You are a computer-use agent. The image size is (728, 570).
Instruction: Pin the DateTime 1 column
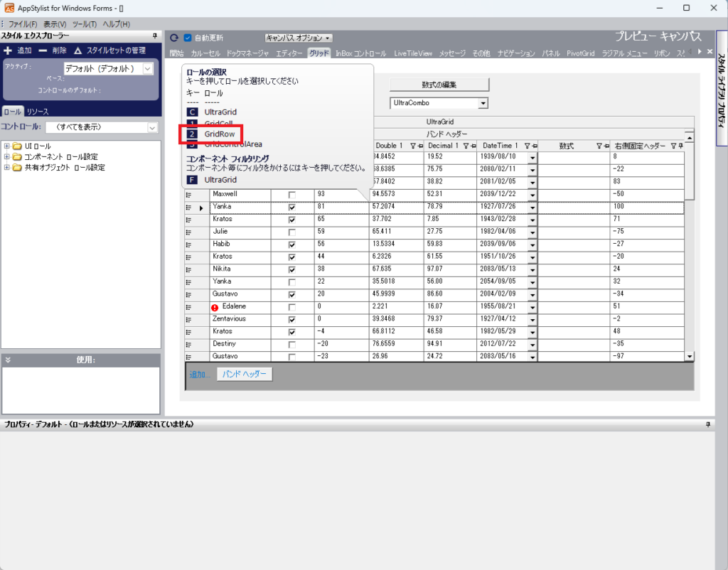pyautogui.click(x=535, y=146)
